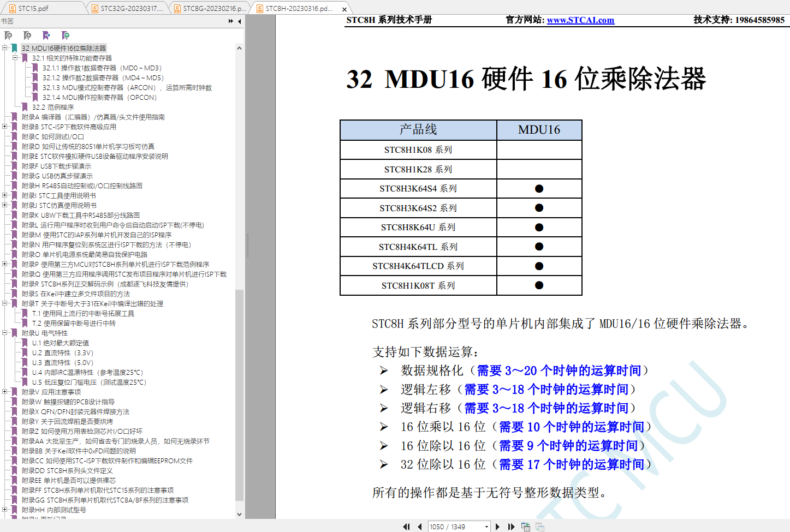The image size is (790, 532).
Task: Go to the previous page
Action: point(419,527)
